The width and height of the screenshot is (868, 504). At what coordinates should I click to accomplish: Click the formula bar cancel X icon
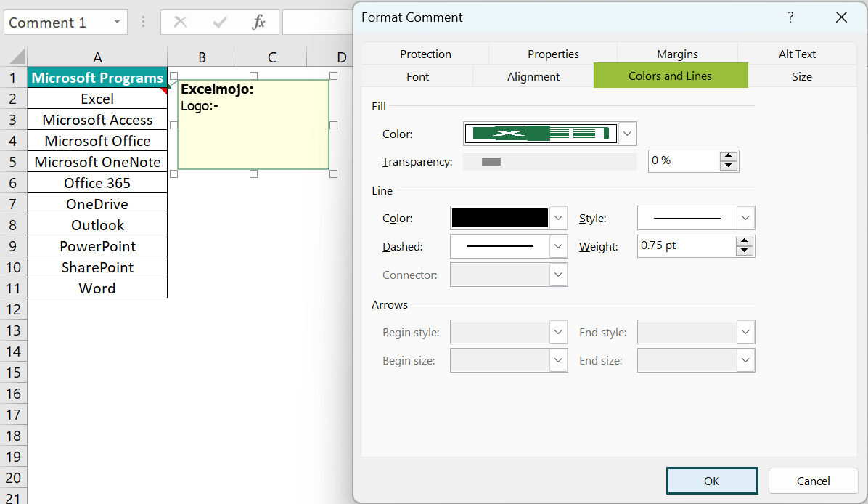click(180, 23)
